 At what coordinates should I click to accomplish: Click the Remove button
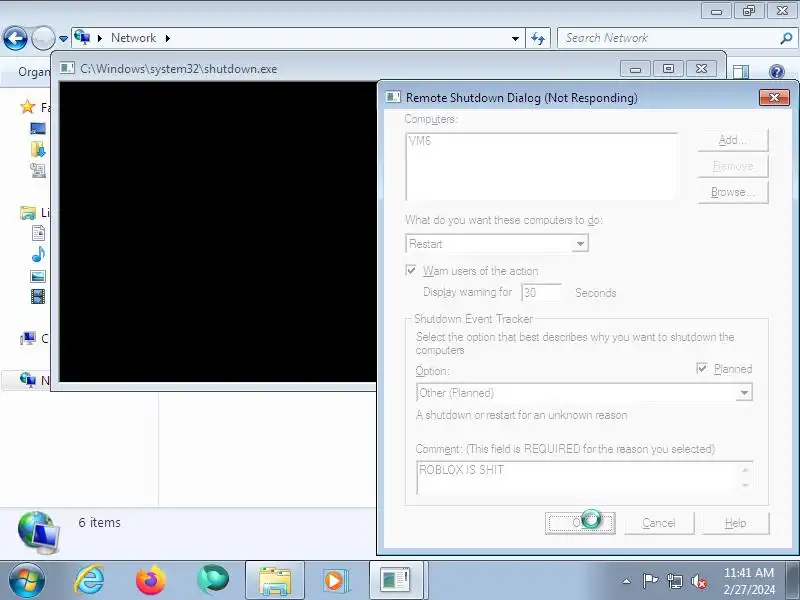pyautogui.click(x=733, y=166)
